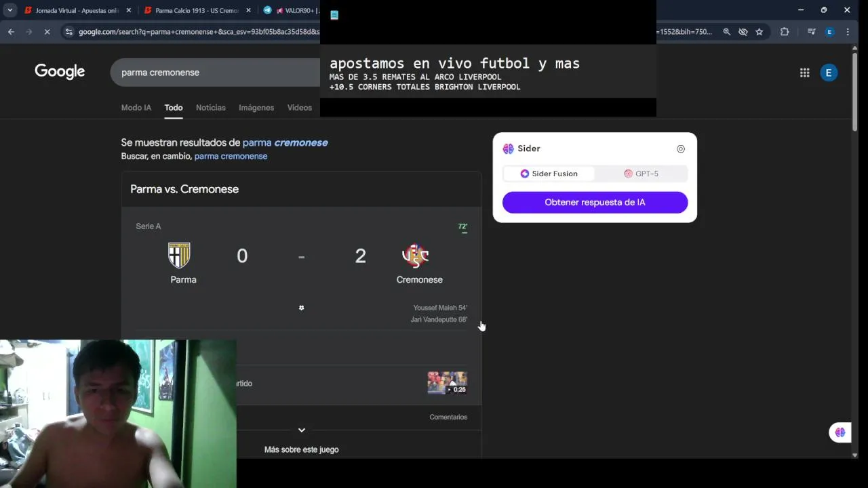868x488 pixels.
Task: Focus the search box with parma cremonese
Action: click(215, 73)
